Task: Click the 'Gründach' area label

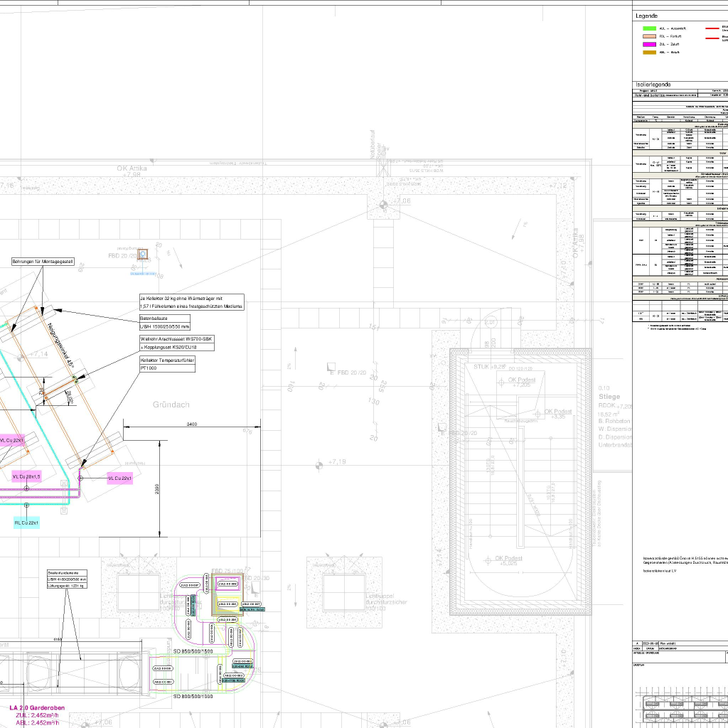Action: pos(171,405)
